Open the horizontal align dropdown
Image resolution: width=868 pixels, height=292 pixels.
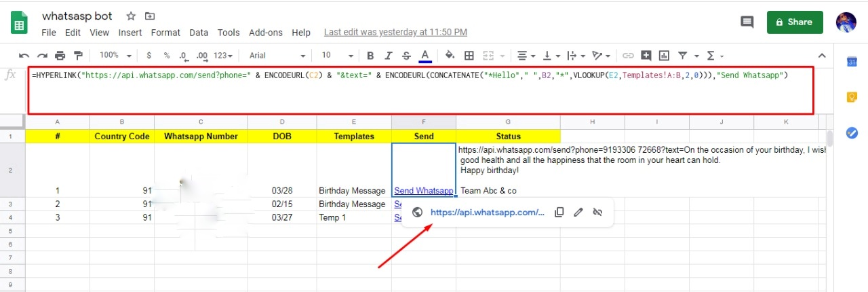pos(525,56)
